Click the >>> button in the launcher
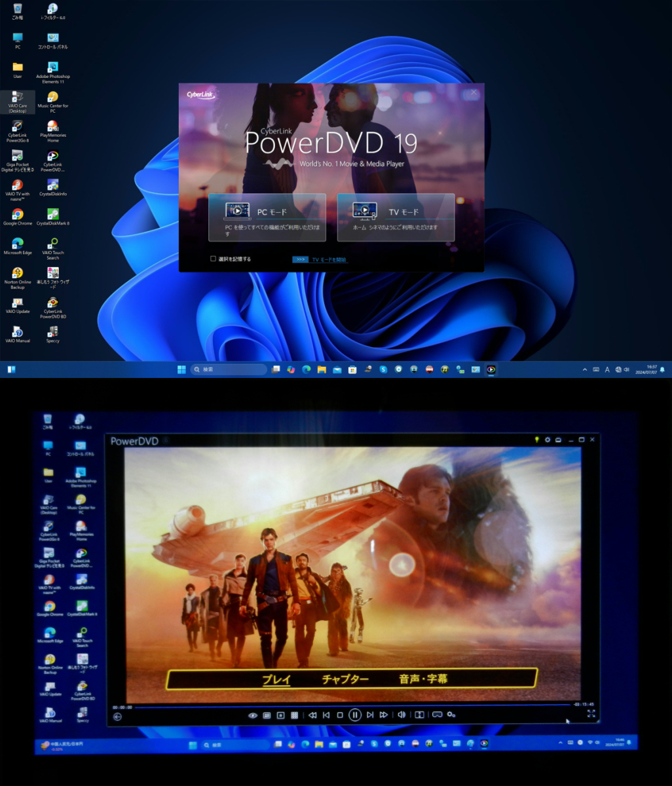The image size is (672, 786). click(x=300, y=259)
